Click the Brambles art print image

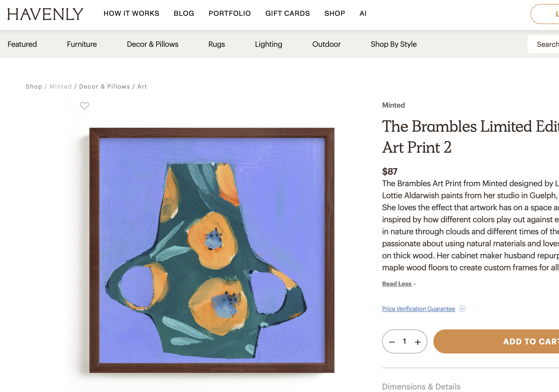point(212,250)
